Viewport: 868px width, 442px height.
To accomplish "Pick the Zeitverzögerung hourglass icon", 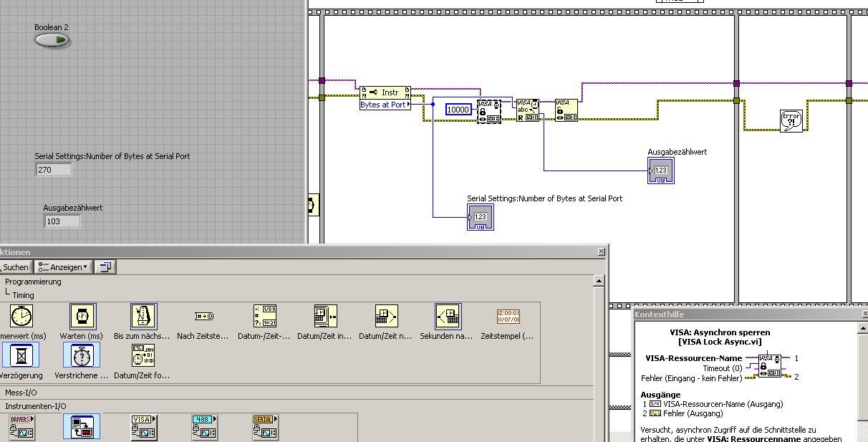I will [x=21, y=355].
